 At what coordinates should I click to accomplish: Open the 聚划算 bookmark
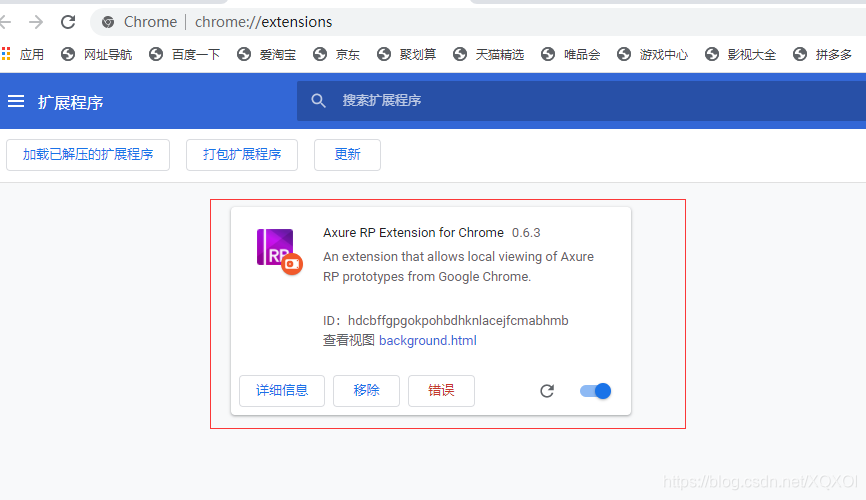tap(406, 54)
